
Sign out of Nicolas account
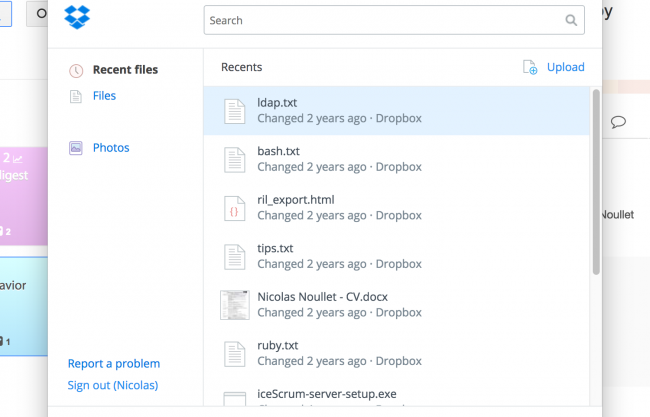(112, 385)
